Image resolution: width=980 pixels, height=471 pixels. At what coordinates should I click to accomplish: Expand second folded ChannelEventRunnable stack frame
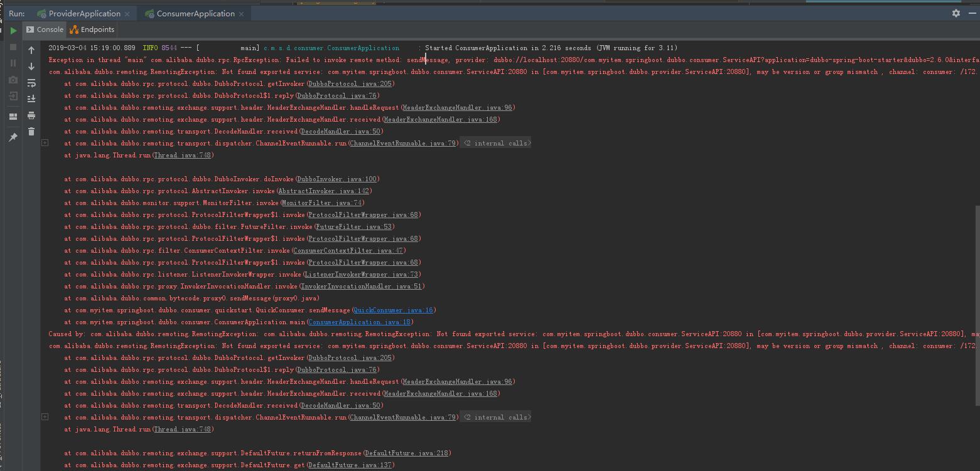click(45, 417)
